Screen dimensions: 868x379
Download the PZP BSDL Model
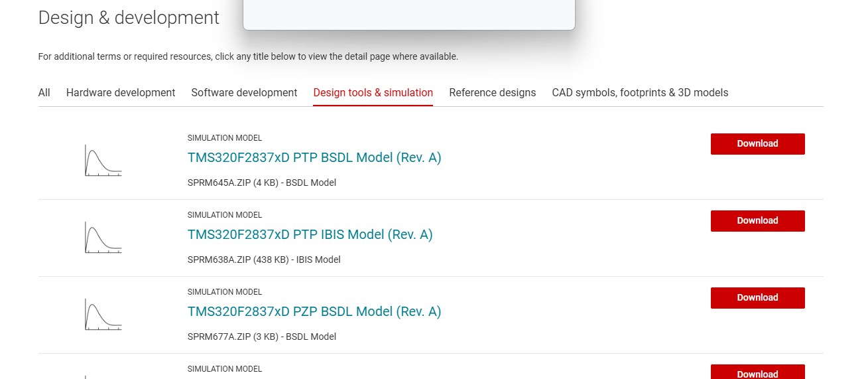click(x=758, y=298)
